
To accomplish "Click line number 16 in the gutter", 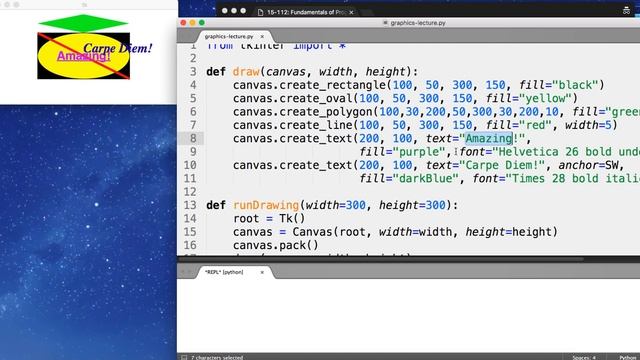I will tap(190, 245).
